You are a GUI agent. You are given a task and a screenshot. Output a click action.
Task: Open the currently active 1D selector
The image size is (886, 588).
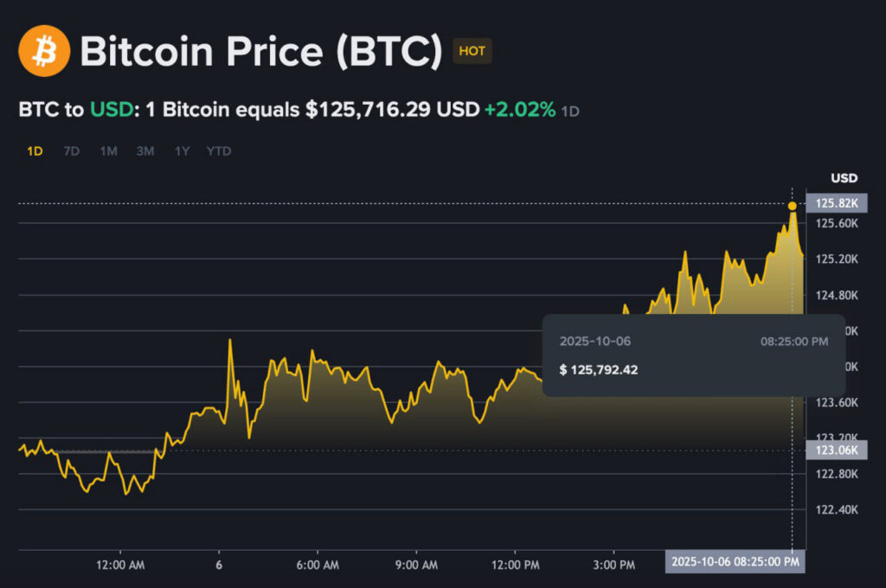(35, 150)
